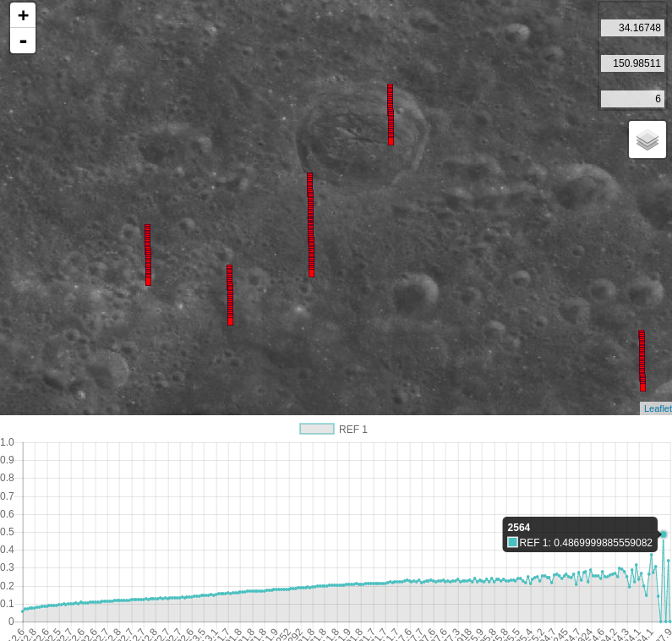
Task: Open the map layers control
Action: (x=647, y=140)
